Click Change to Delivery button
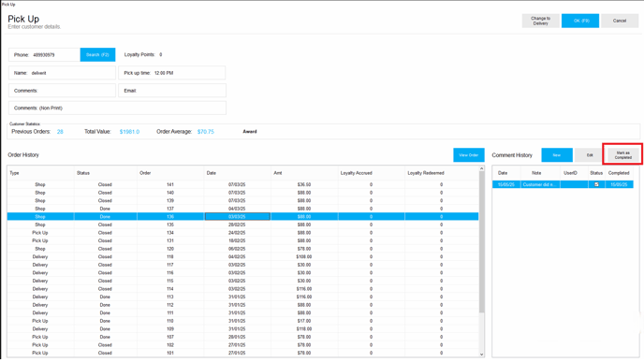 [x=540, y=21]
